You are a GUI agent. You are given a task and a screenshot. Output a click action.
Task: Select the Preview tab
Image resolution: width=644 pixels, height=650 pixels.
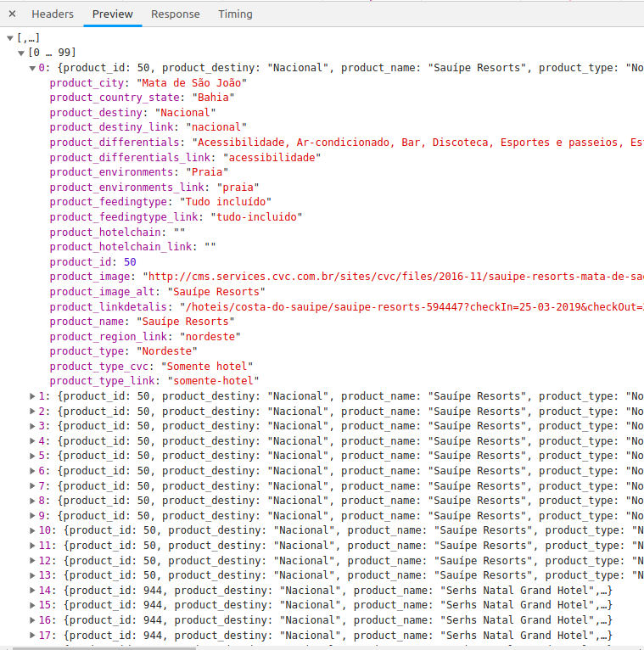click(x=113, y=14)
